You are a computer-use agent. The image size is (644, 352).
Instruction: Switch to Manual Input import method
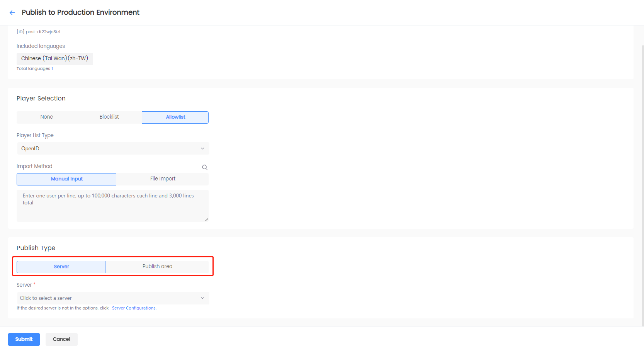click(66, 179)
